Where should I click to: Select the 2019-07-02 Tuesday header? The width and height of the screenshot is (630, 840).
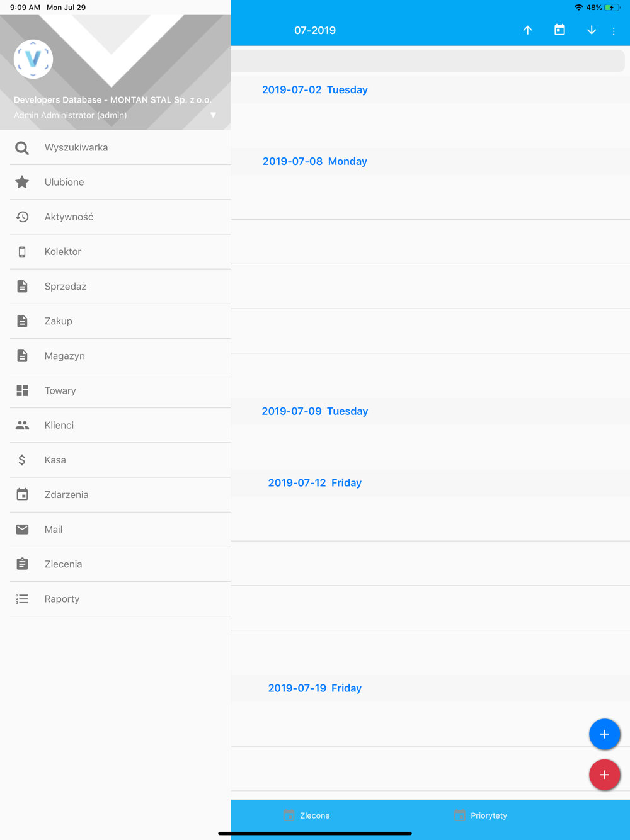(315, 90)
